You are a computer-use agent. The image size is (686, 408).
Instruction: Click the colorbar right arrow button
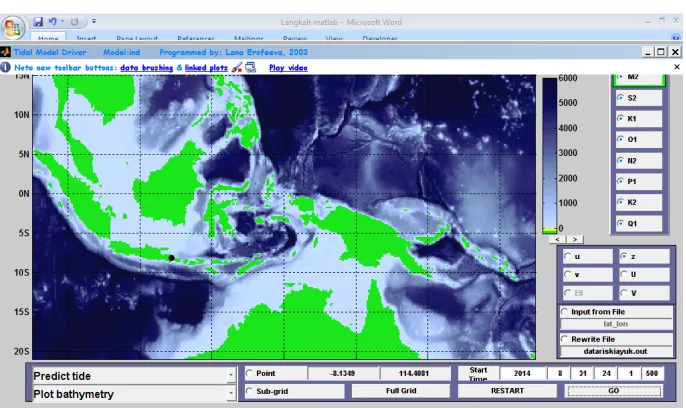coord(575,239)
